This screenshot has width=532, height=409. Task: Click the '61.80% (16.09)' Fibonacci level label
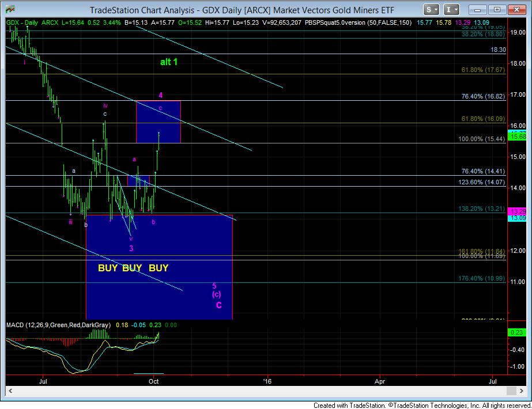pos(483,119)
